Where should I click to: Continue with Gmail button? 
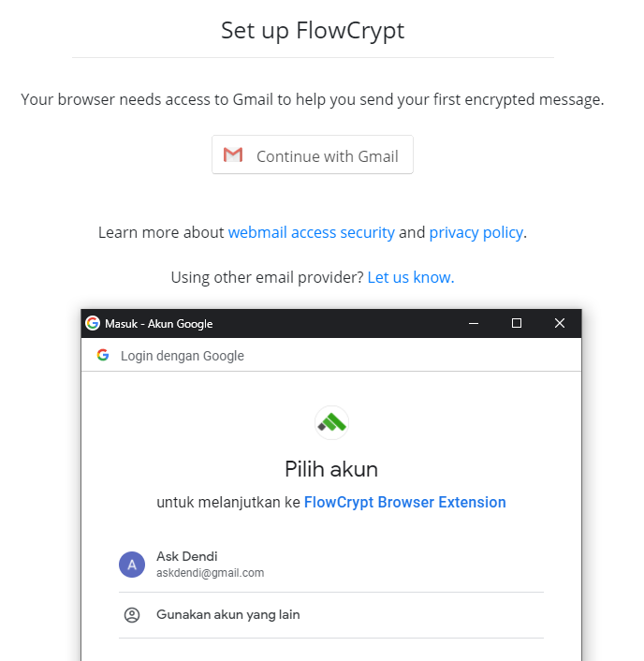coord(313,154)
